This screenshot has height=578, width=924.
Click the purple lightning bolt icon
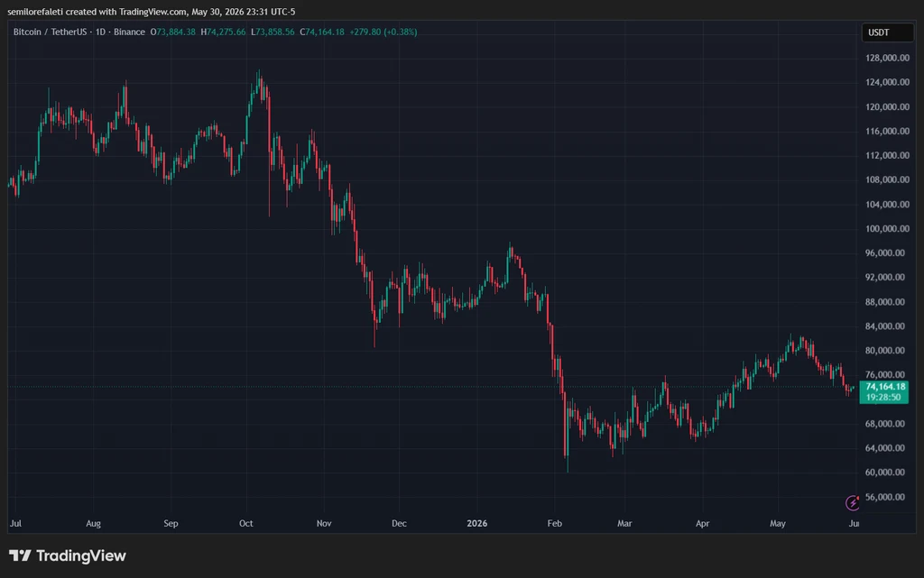(853, 502)
